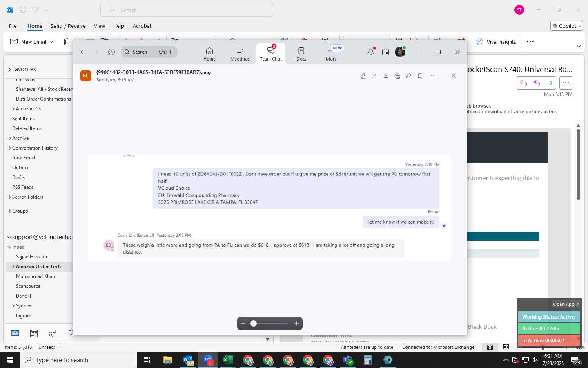Click the New Email button
Image resolution: width=588 pixels, height=368 pixels.
28,42
